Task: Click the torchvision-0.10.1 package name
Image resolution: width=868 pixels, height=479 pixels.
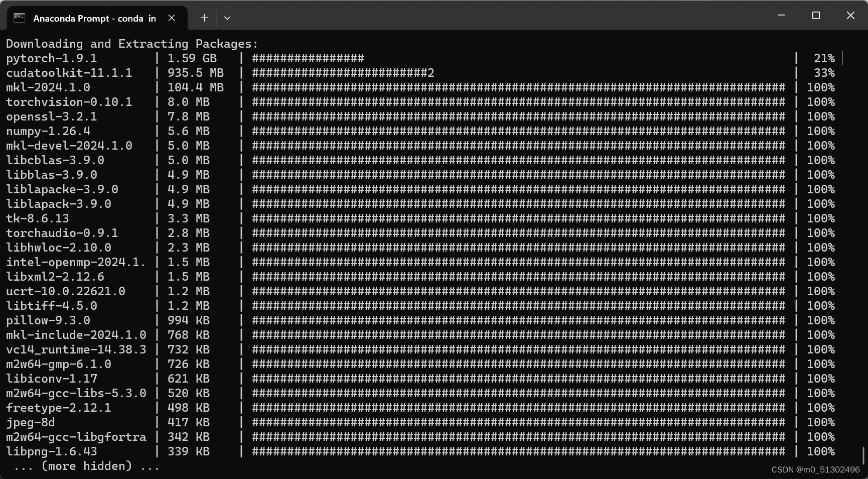Action: click(69, 102)
